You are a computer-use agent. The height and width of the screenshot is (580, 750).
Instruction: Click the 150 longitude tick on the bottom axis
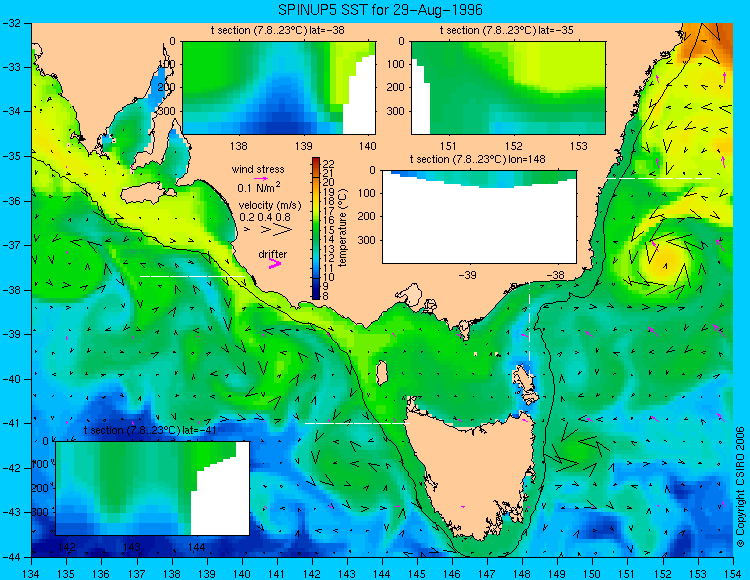click(592, 574)
